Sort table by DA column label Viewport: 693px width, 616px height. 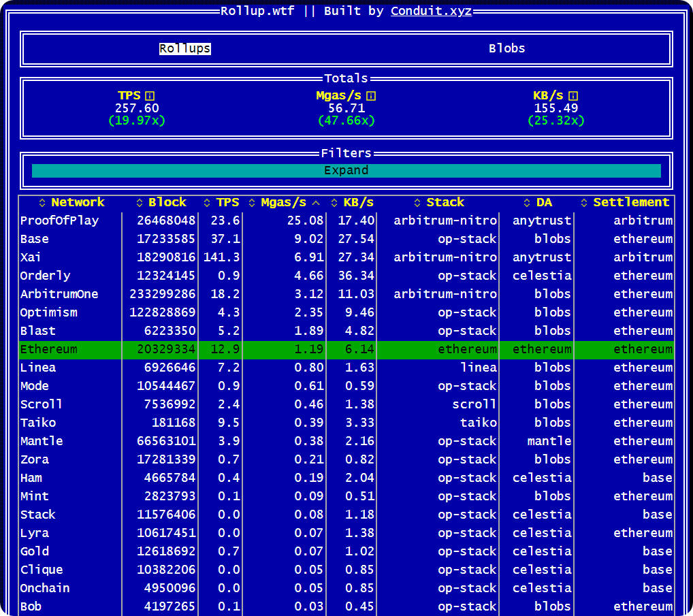[x=544, y=202]
